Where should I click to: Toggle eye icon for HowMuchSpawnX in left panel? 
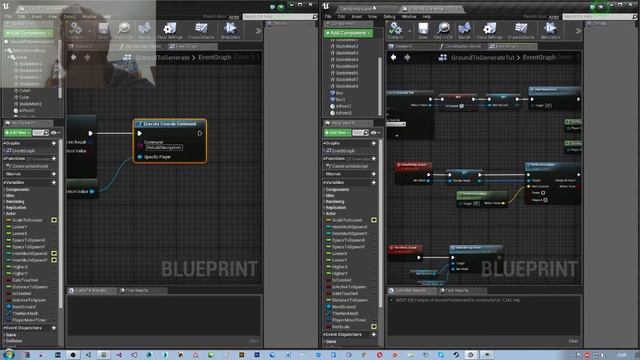point(54,253)
